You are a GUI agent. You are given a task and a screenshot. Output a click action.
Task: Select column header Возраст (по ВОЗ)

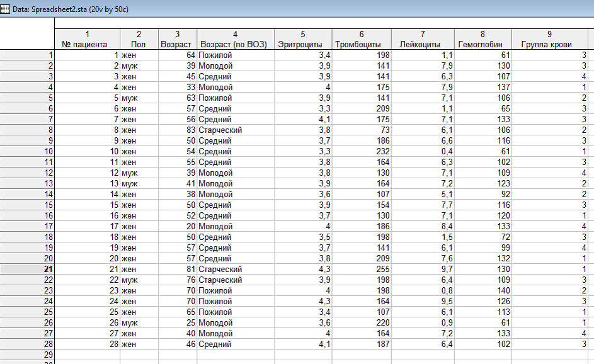(x=236, y=39)
